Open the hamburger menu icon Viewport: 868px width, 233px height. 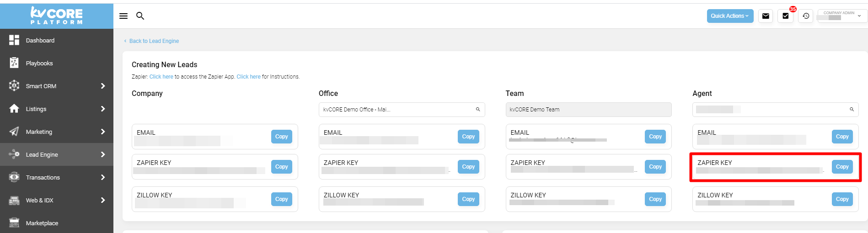pyautogui.click(x=123, y=16)
